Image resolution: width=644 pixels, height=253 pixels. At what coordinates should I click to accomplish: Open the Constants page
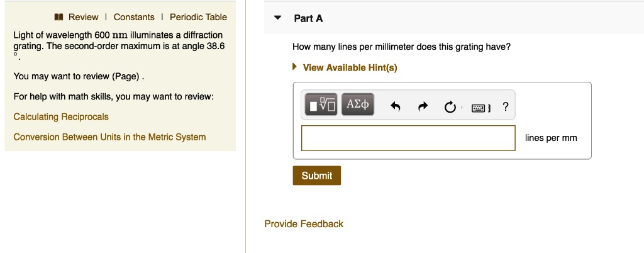click(x=134, y=17)
